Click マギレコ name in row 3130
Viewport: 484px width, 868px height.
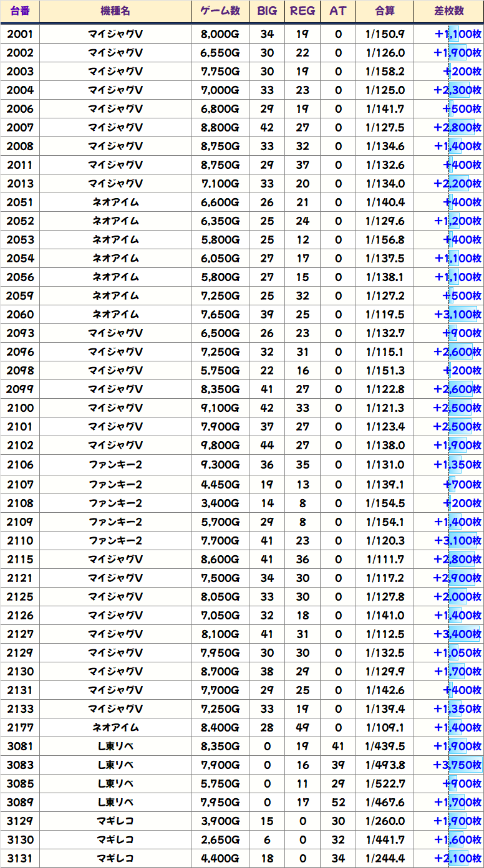[115, 839]
